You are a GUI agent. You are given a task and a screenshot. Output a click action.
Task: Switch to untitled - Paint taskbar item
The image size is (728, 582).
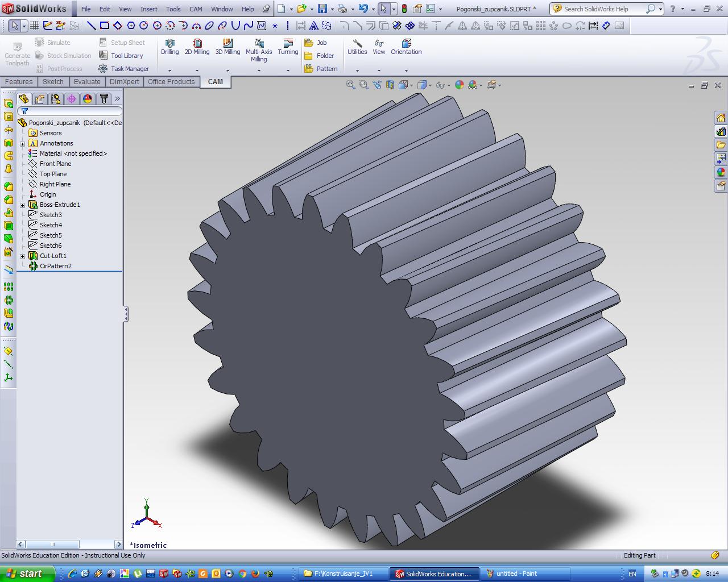pyautogui.click(x=524, y=573)
